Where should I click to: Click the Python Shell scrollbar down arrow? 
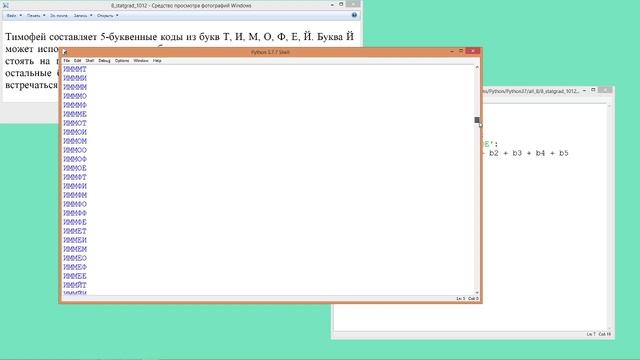point(477,293)
